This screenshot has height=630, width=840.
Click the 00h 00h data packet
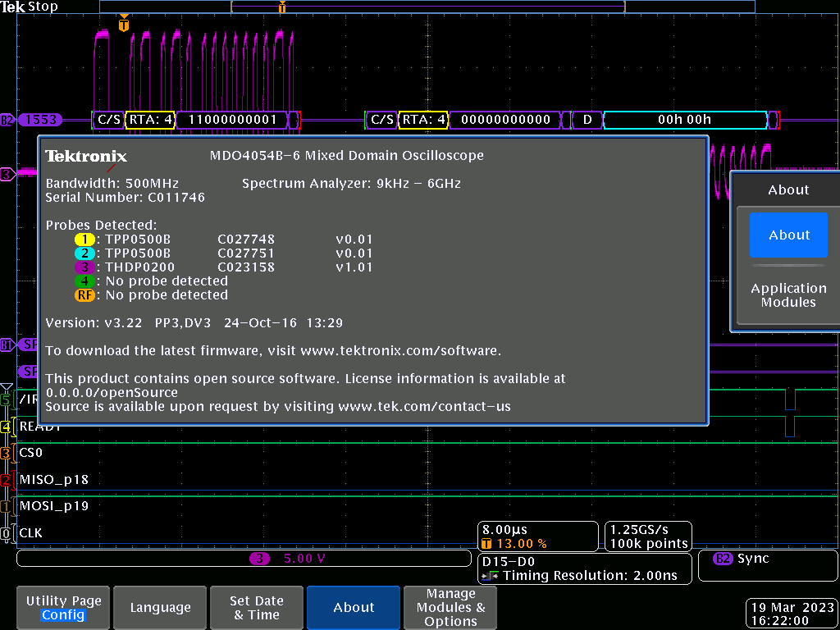[685, 120]
